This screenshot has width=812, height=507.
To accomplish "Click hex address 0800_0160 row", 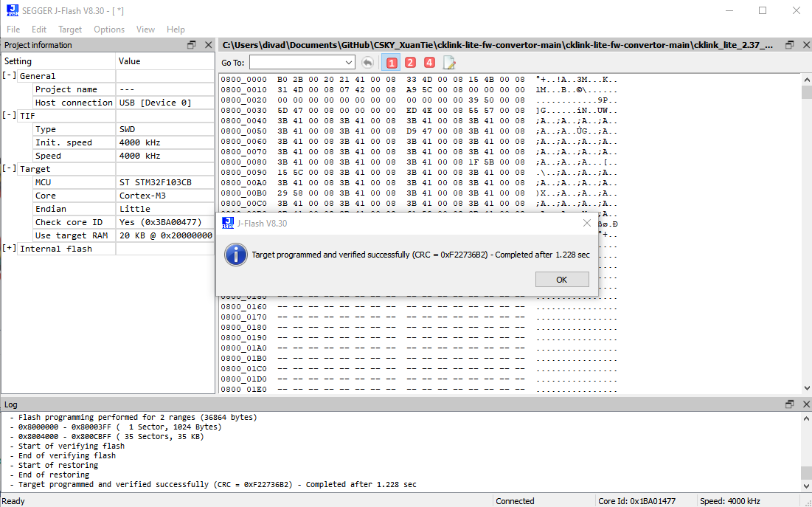I will [x=419, y=307].
